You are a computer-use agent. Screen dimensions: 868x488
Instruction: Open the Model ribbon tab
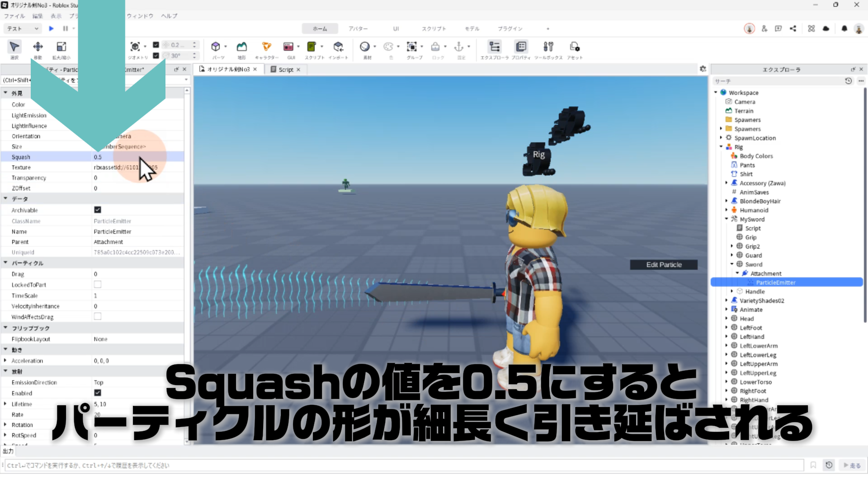click(x=472, y=28)
